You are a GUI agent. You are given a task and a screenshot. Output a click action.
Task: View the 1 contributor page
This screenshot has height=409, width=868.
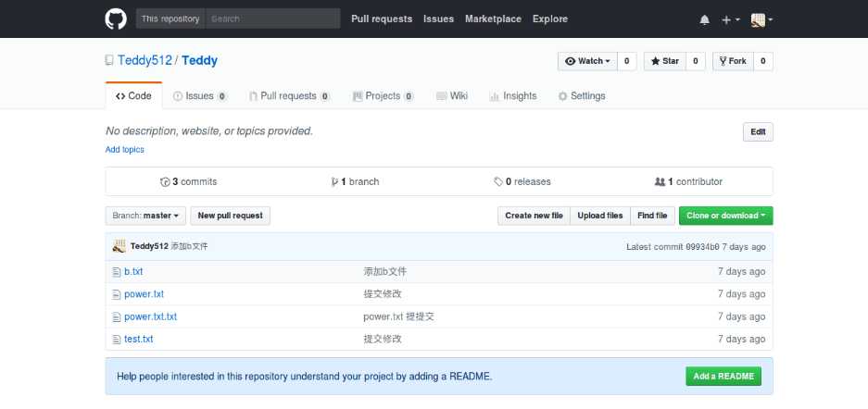688,182
